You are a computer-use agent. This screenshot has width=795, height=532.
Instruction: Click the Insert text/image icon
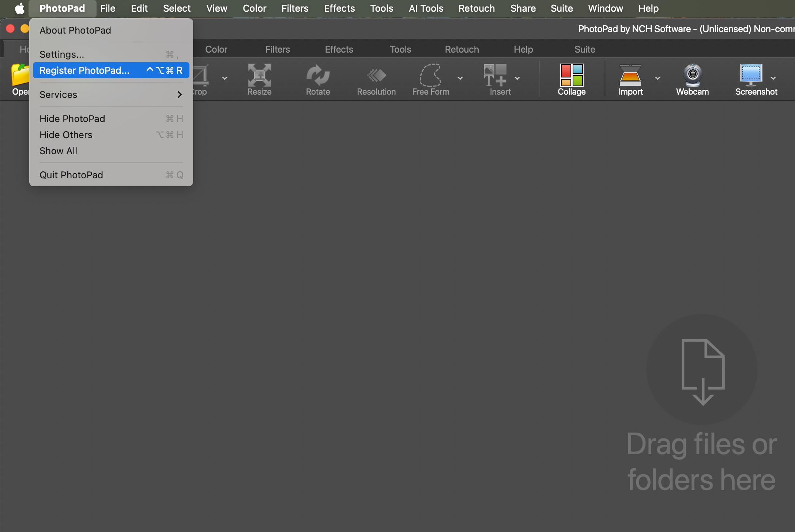pyautogui.click(x=495, y=76)
